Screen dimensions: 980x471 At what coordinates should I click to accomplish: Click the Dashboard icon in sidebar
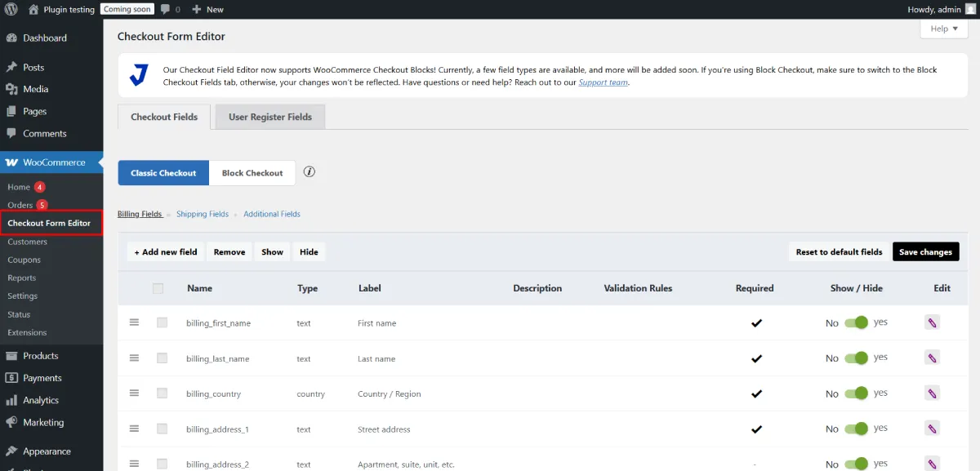tap(11, 38)
